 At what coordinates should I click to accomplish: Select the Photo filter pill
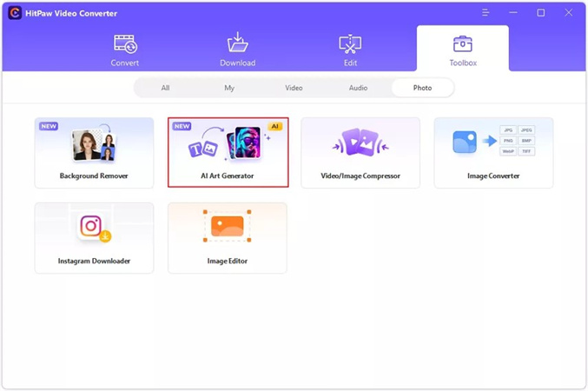423,88
